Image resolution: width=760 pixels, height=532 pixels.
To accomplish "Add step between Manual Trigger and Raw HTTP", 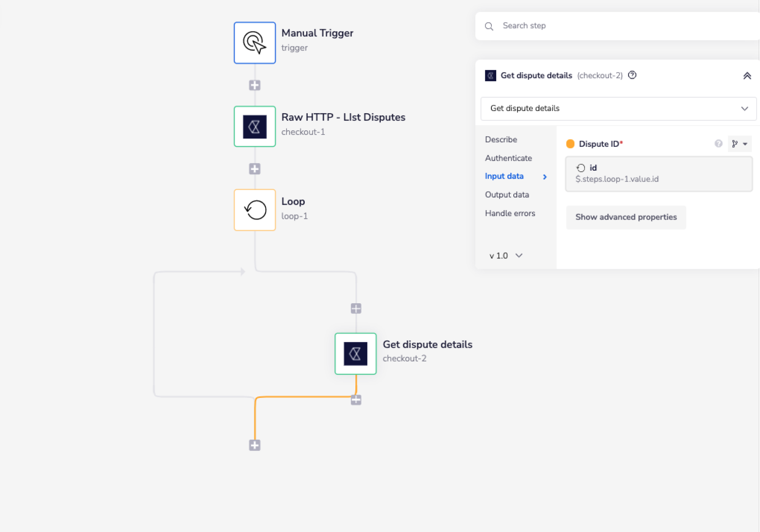I will pyautogui.click(x=255, y=85).
